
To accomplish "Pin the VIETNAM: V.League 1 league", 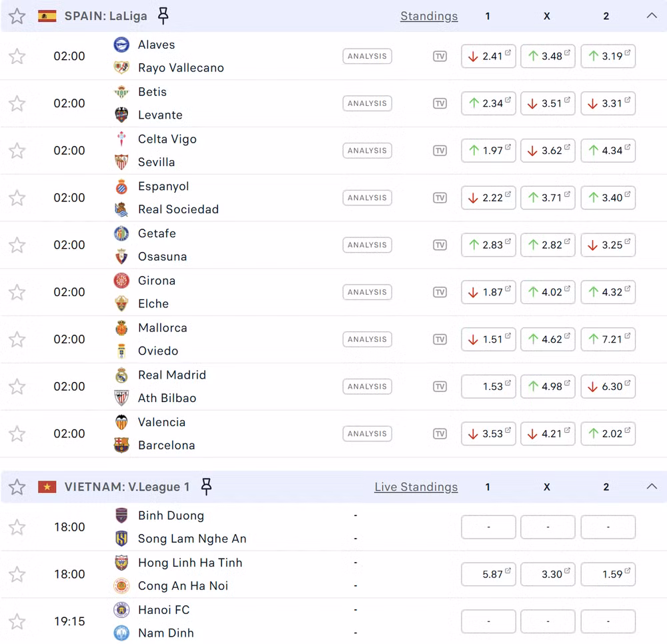I will tap(206, 487).
